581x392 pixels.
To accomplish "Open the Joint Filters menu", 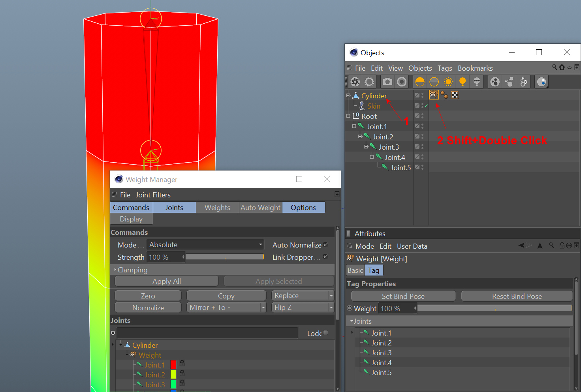I will [x=153, y=195].
